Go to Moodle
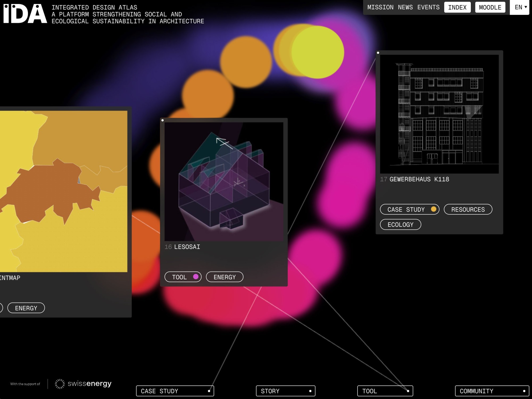The height and width of the screenshot is (399, 532). point(490,7)
